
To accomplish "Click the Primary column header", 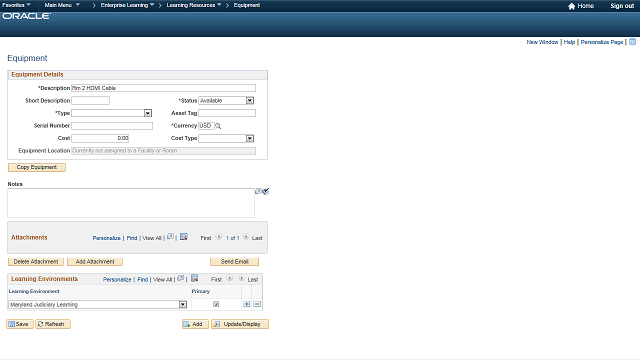I will pyautogui.click(x=201, y=291).
